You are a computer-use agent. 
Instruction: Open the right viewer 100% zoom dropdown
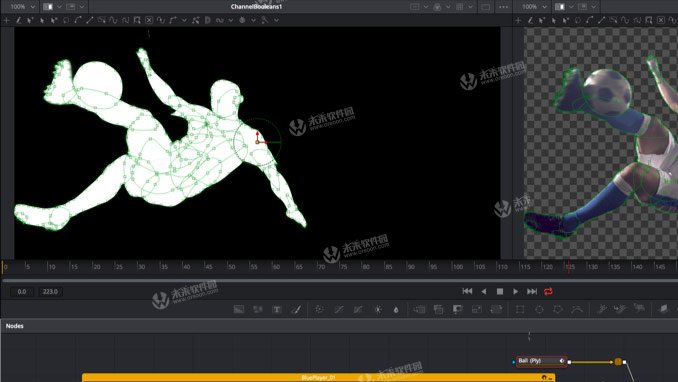(534, 7)
